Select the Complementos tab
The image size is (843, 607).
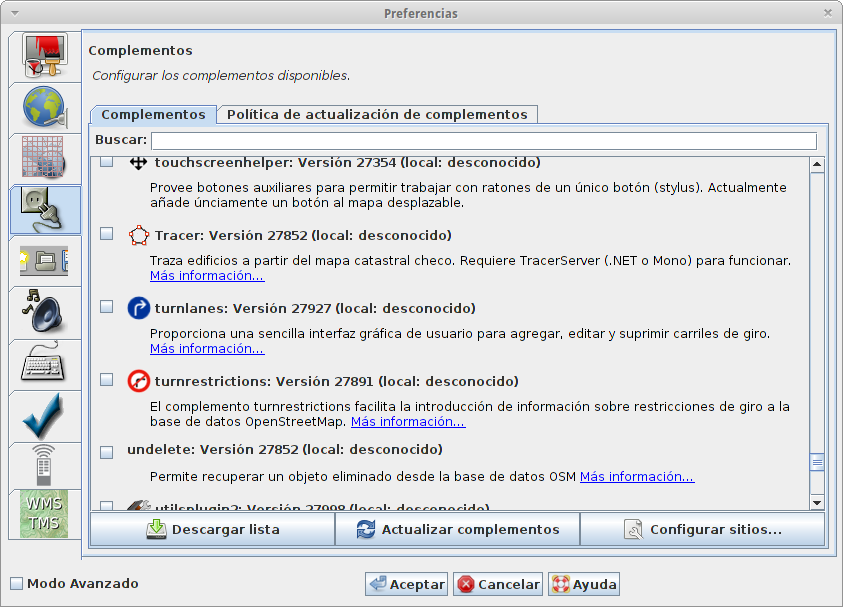(153, 115)
